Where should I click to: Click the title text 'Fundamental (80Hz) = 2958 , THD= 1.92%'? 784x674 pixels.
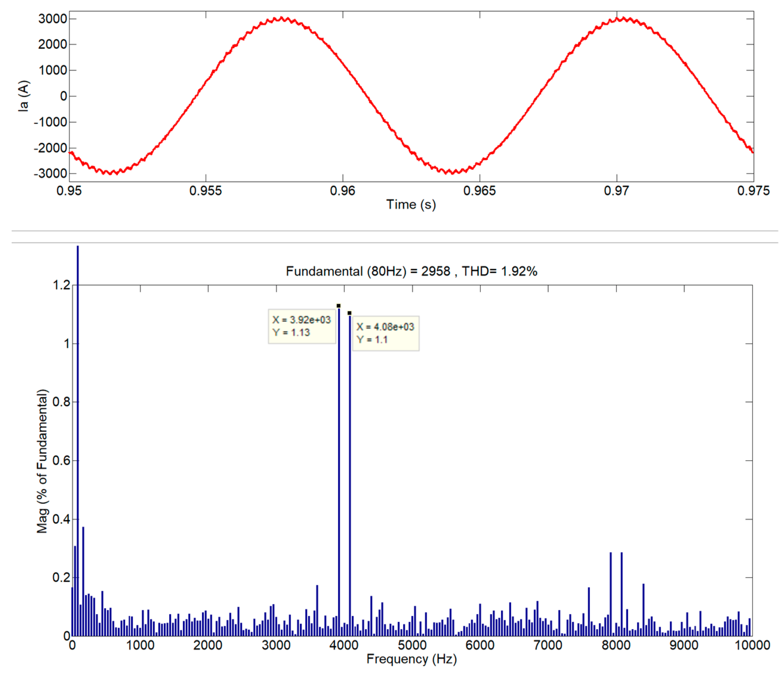point(411,271)
